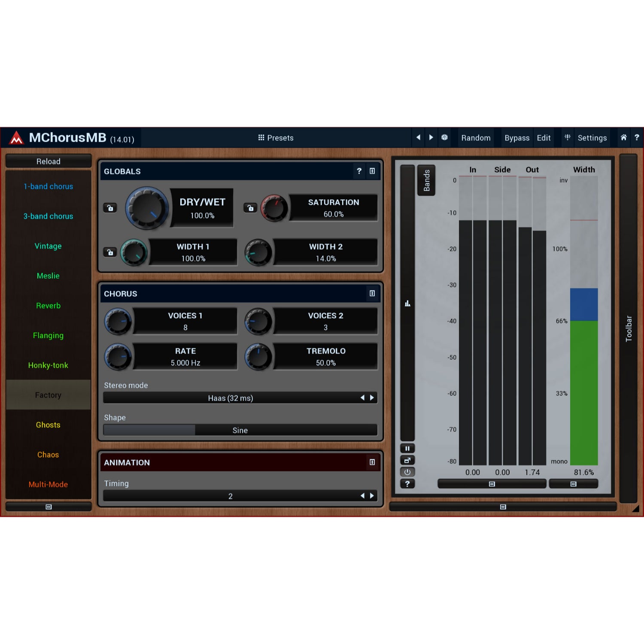The height and width of the screenshot is (644, 644).
Task: Decrease the Animation Timing value
Action: click(362, 496)
